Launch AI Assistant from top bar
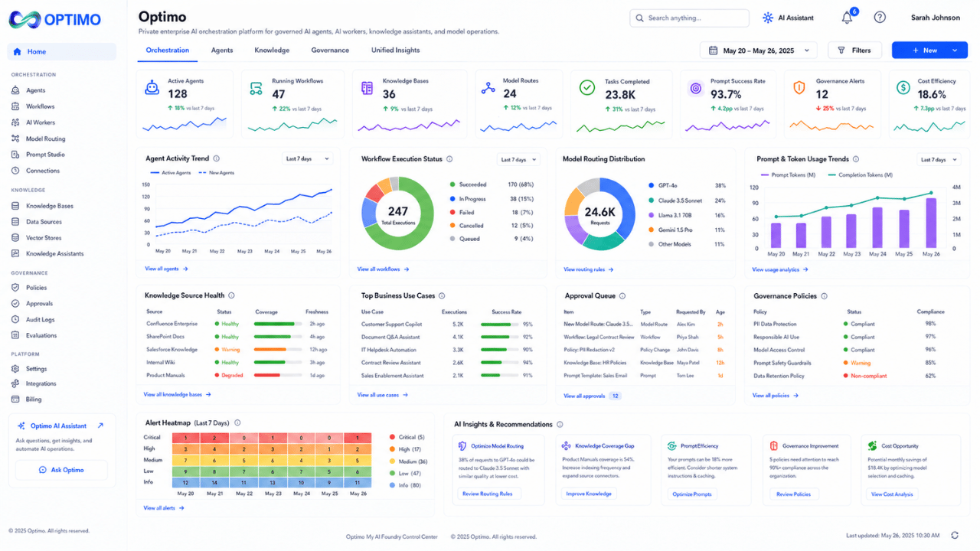 pyautogui.click(x=788, y=18)
